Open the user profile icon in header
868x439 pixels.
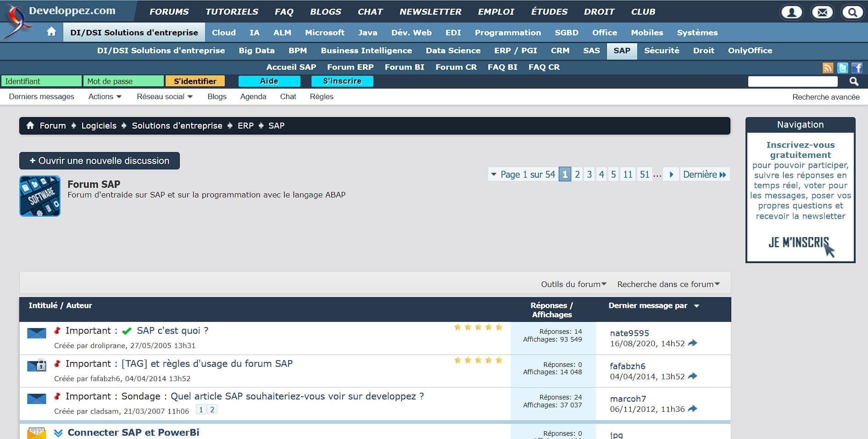click(791, 12)
